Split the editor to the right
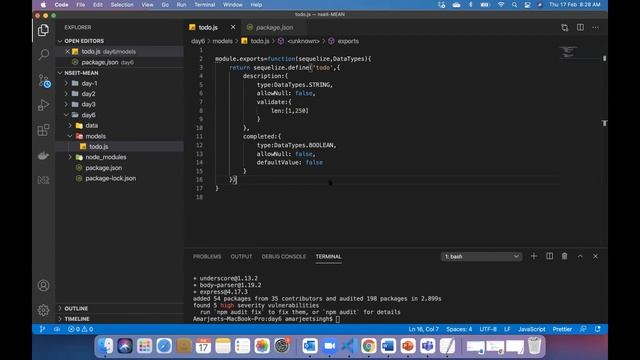640x360 pixels. (580, 27)
